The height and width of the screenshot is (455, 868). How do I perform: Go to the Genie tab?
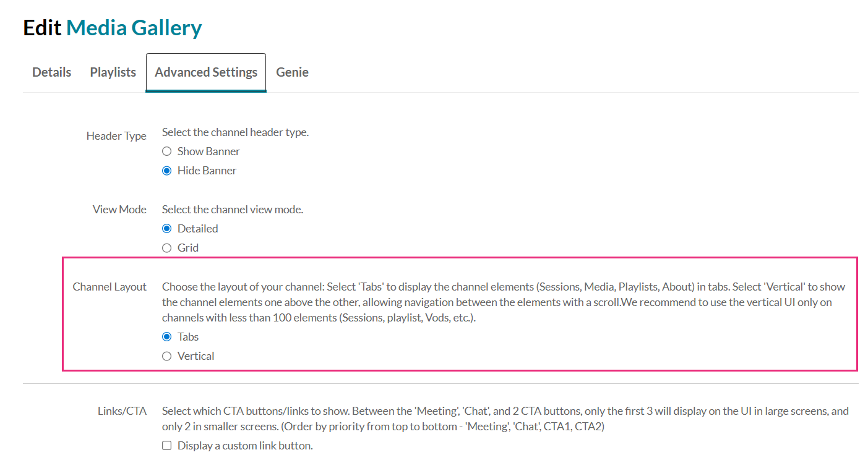coord(292,72)
